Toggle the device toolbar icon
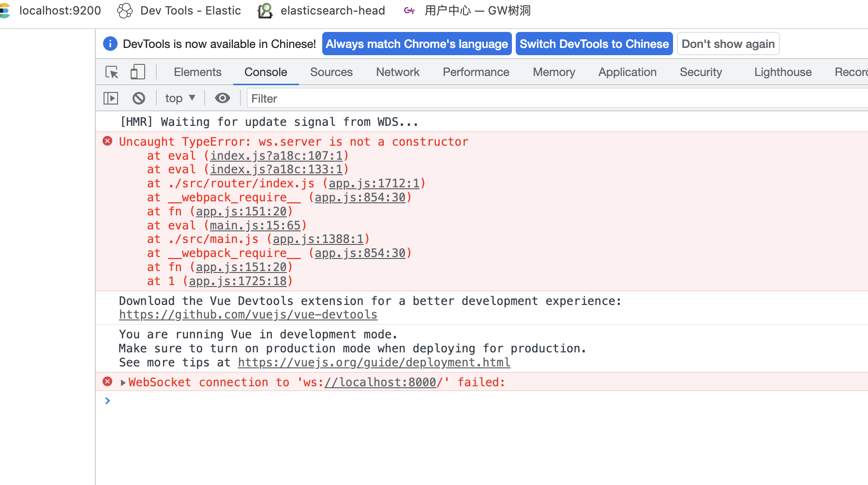 tap(137, 71)
